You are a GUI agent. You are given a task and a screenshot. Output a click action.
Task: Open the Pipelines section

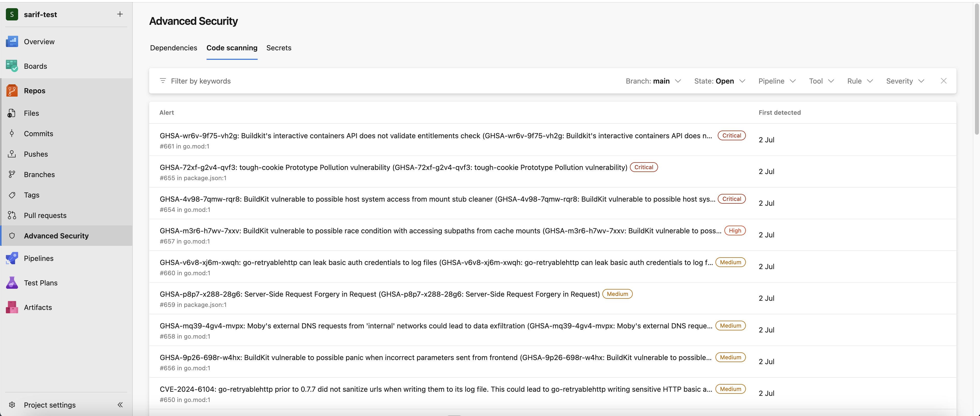click(x=38, y=258)
